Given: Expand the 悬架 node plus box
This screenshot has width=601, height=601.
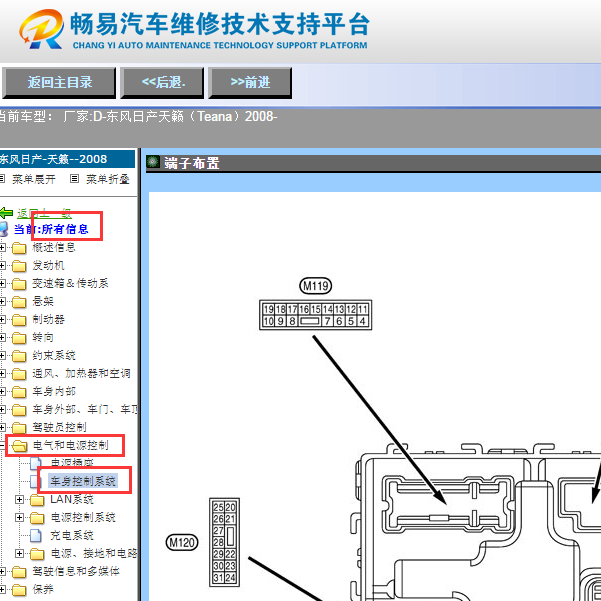Looking at the screenshot, I should point(2,302).
